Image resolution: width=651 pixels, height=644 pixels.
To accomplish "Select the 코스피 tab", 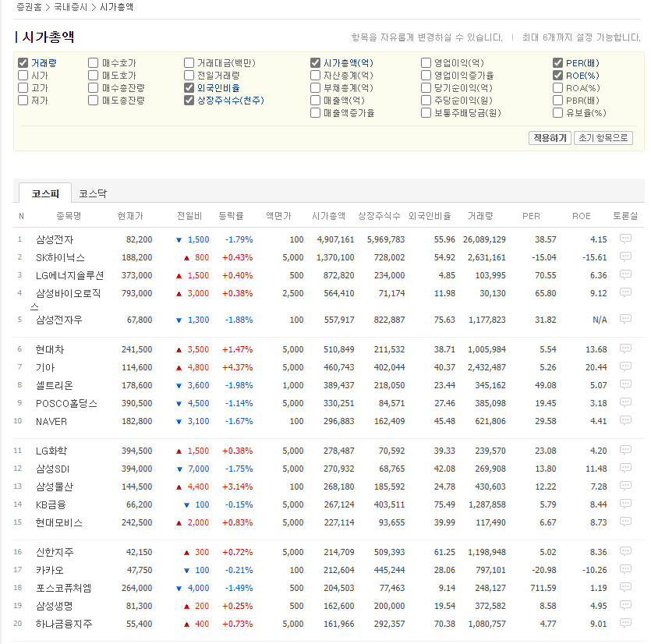I will coord(45,193).
